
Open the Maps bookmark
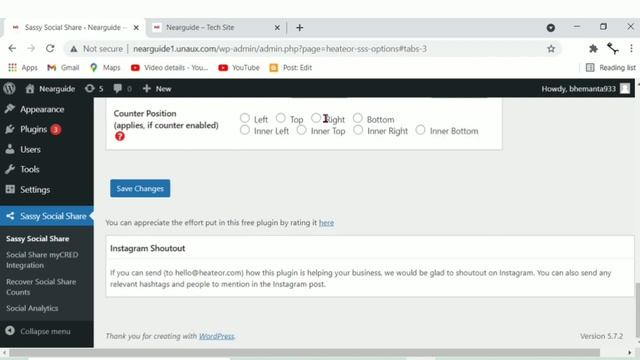105,67
